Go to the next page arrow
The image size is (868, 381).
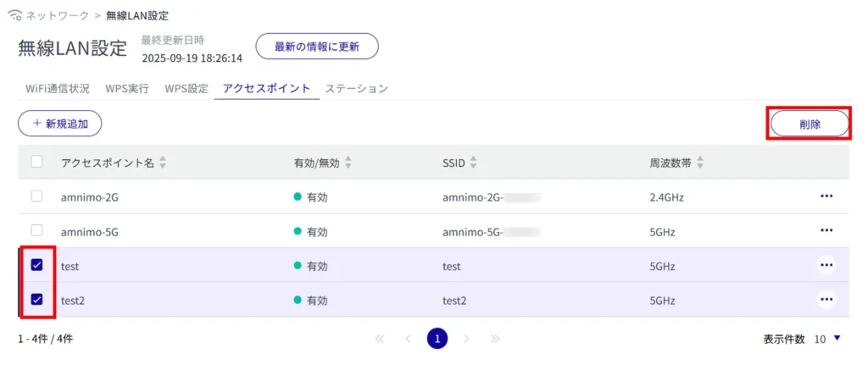pyautogui.click(x=466, y=339)
